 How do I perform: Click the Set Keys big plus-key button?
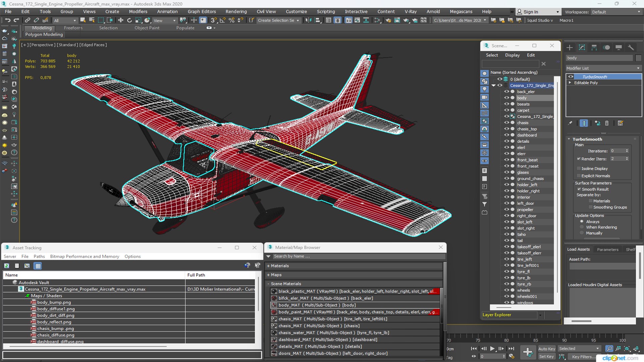tap(528, 352)
